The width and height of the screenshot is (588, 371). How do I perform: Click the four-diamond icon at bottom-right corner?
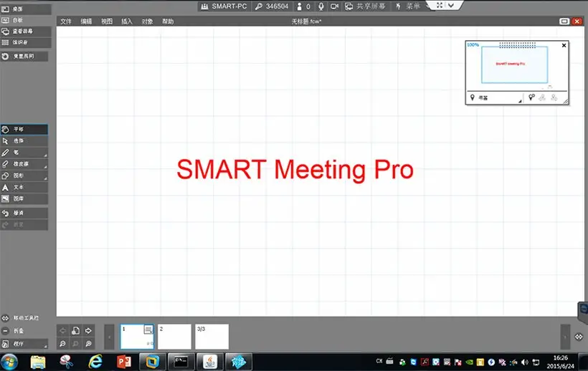(579, 337)
